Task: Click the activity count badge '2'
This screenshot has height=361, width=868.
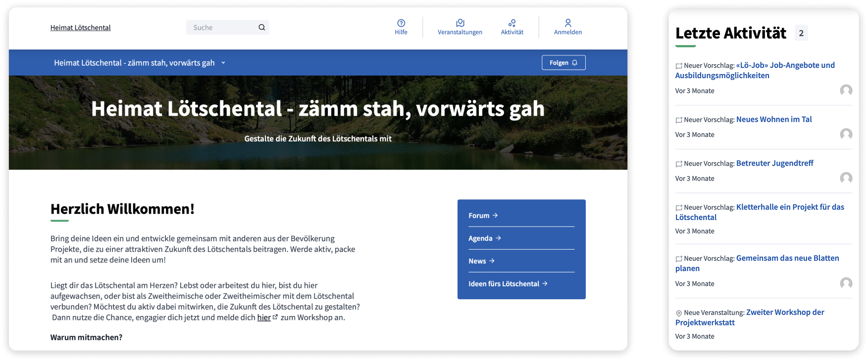Action: (x=801, y=33)
